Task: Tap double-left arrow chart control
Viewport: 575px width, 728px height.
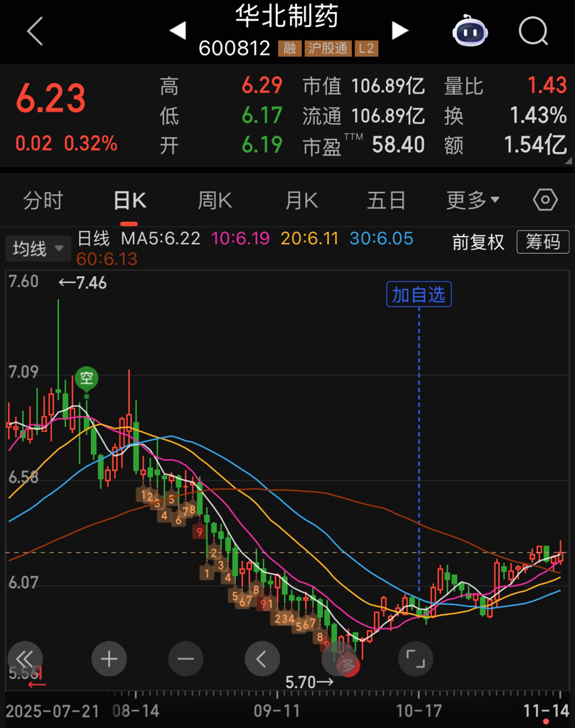Action: [x=25, y=659]
